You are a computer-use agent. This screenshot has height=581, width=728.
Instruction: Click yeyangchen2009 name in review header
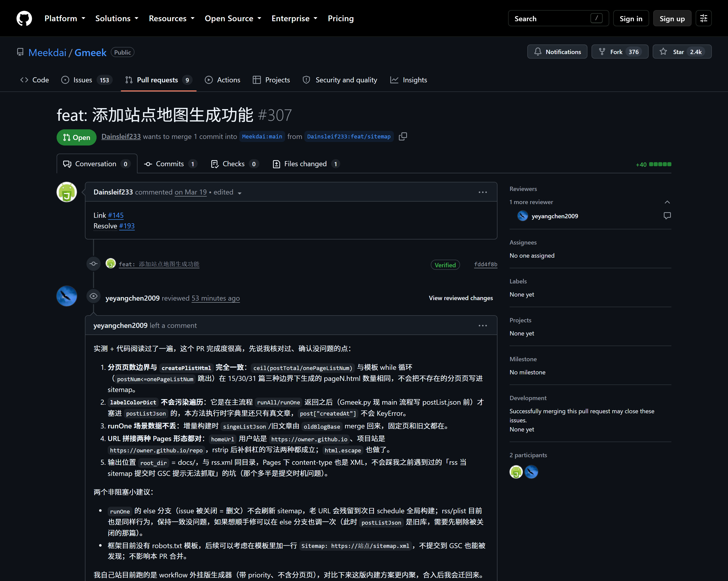[x=132, y=298]
